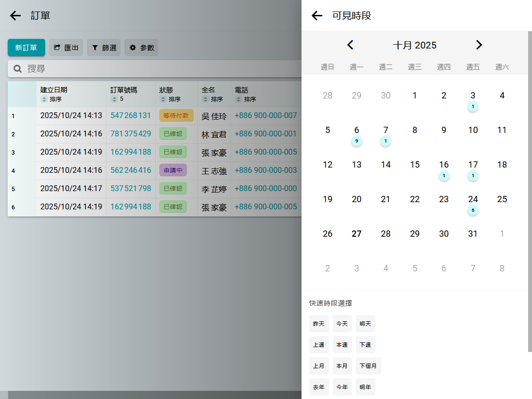Go to previous month in calendar
Screen dimensions: 532x399
click(x=351, y=45)
